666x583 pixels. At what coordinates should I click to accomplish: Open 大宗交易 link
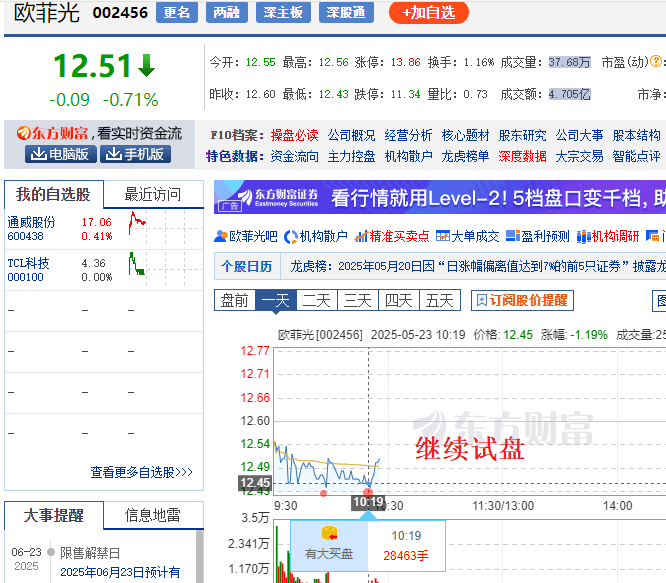tap(579, 156)
